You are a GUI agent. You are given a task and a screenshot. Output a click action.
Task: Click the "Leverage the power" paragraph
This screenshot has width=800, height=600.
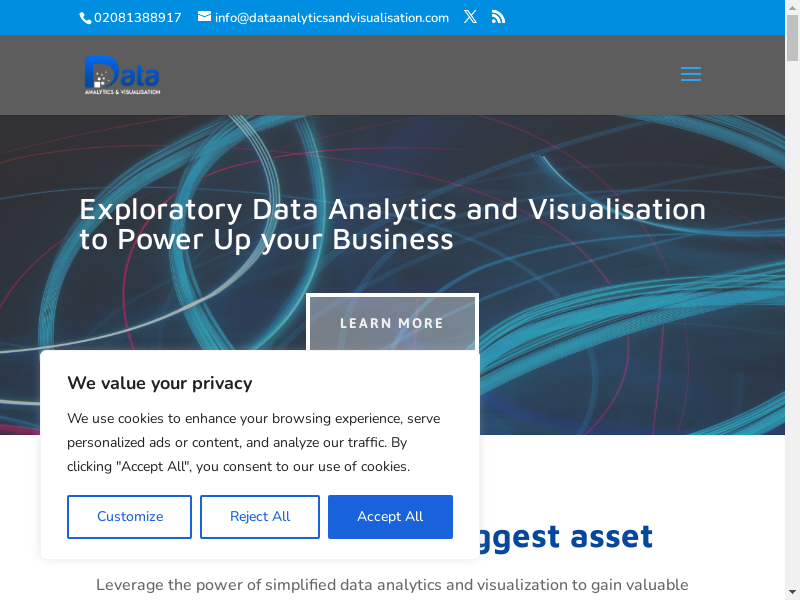pos(392,585)
